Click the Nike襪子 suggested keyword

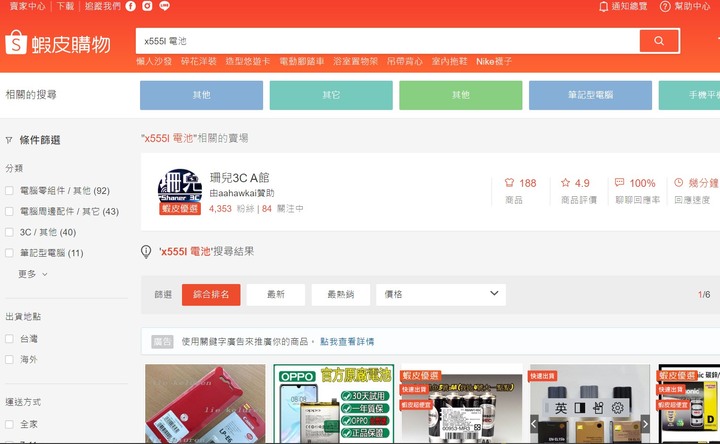pos(494,62)
